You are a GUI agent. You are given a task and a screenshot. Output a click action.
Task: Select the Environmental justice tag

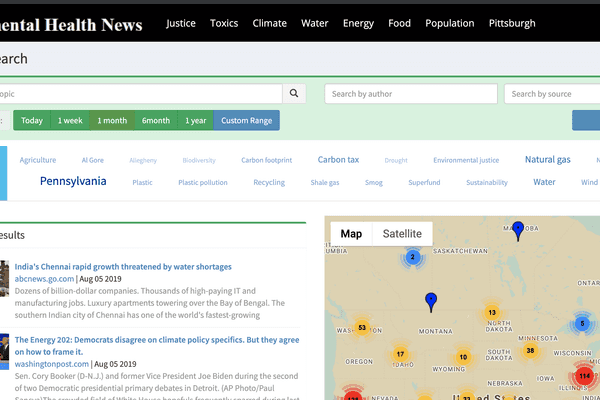(466, 160)
